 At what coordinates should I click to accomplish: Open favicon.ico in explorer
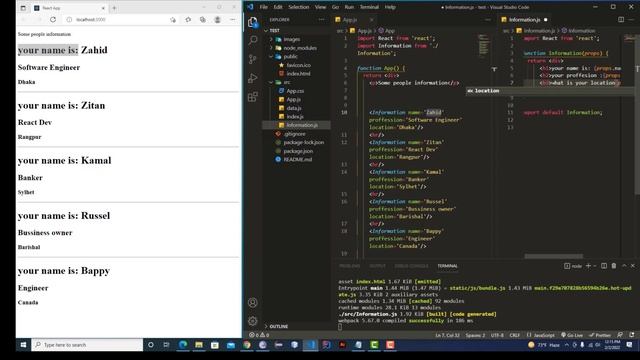[298, 65]
